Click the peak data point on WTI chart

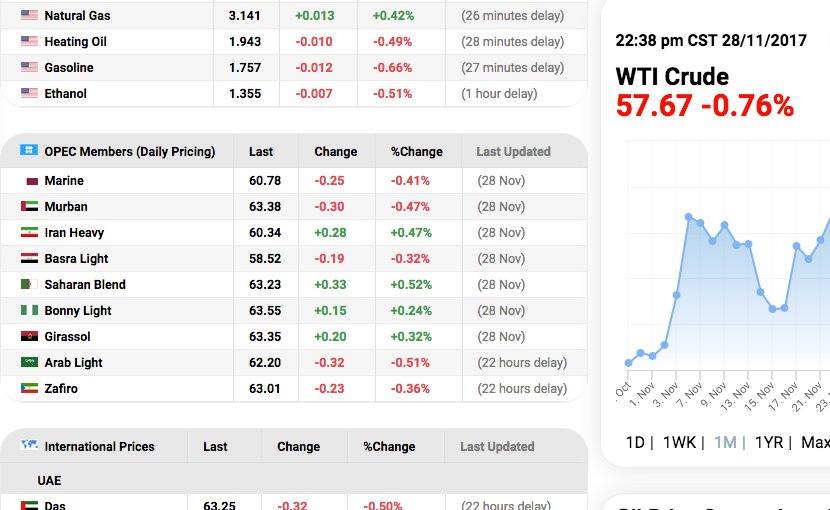point(688,217)
